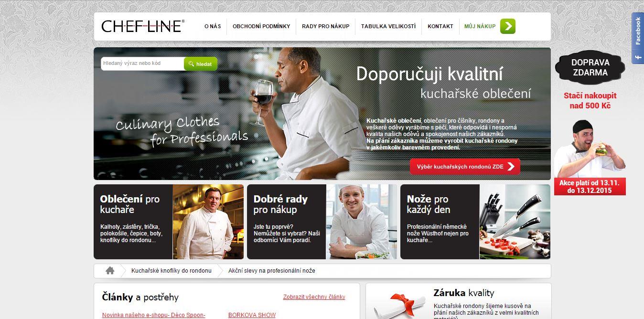
Task: Open the Facebook side tab
Action: point(637,38)
